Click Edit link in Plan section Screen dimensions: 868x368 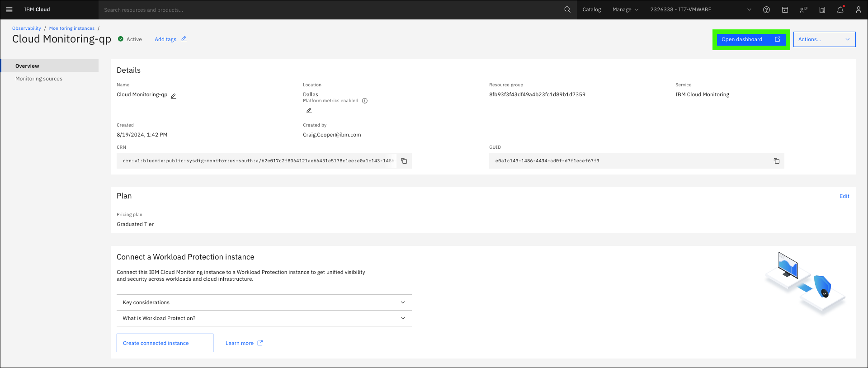[x=844, y=196]
